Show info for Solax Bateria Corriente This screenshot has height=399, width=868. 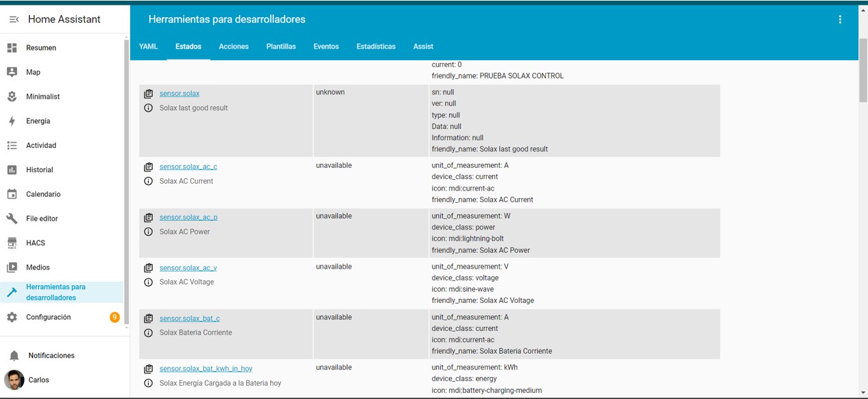[148, 333]
